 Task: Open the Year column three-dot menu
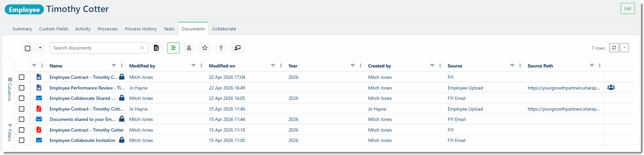360,66
